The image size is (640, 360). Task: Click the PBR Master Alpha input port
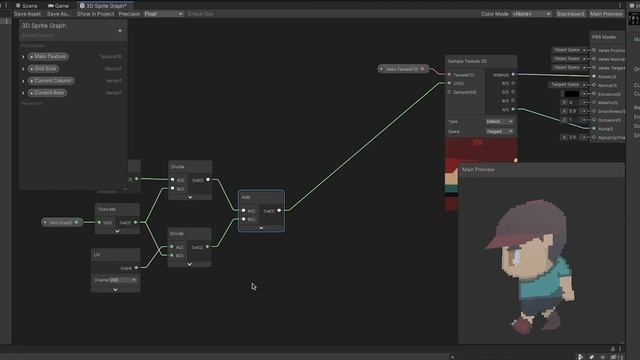pos(594,129)
